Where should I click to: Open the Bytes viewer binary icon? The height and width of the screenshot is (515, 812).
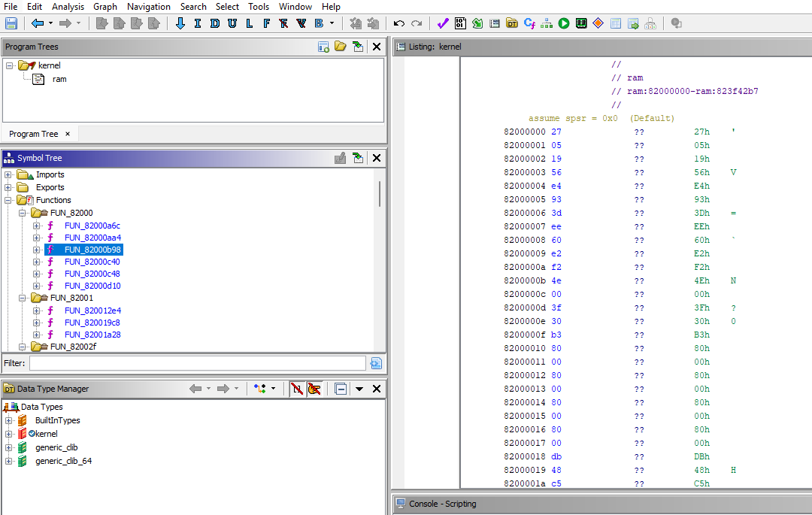click(460, 23)
